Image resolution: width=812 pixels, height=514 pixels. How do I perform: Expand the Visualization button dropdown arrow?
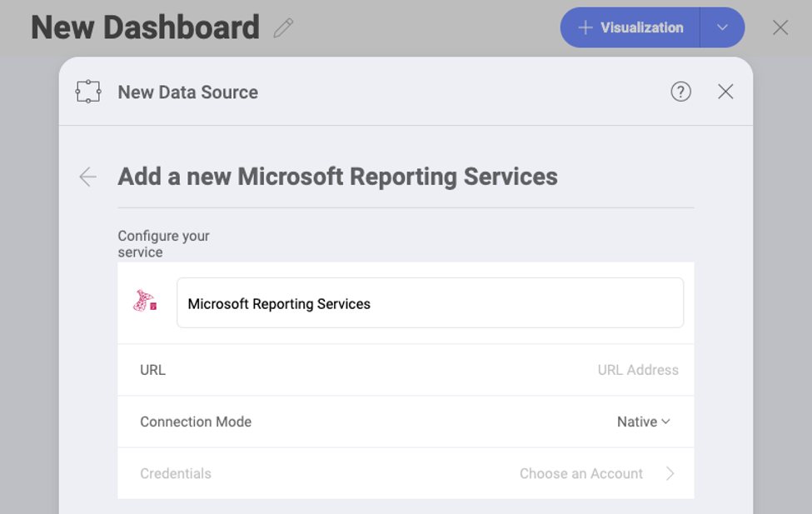pos(722,27)
